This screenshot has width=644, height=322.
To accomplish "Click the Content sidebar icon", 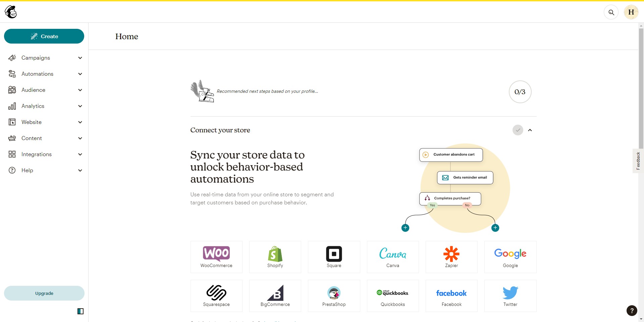I will tap(12, 138).
